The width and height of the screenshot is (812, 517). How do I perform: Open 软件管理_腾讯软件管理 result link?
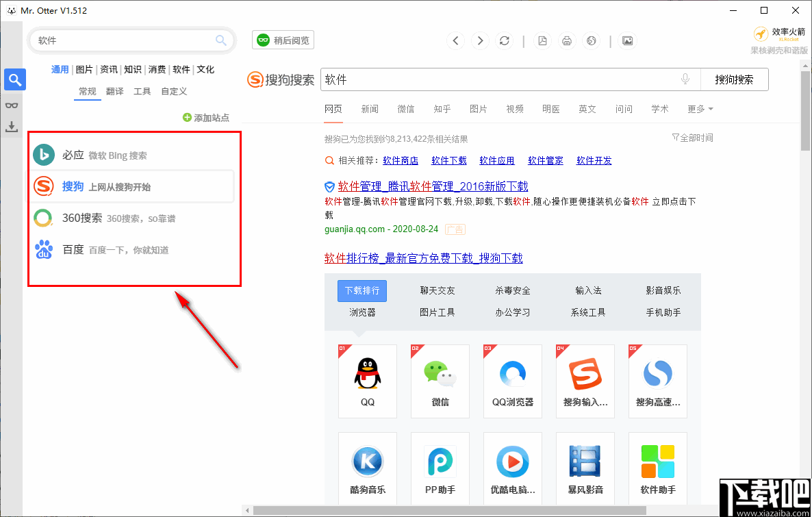coord(433,186)
